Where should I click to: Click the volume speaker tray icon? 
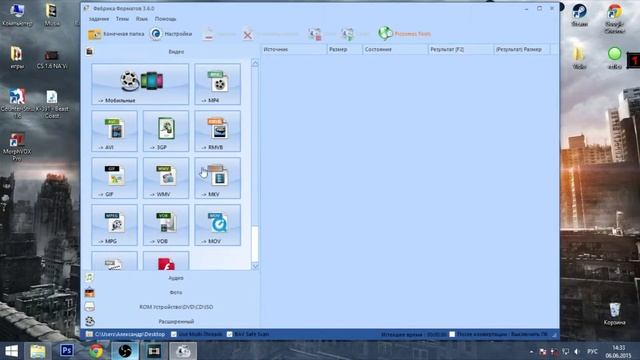(x=577, y=351)
